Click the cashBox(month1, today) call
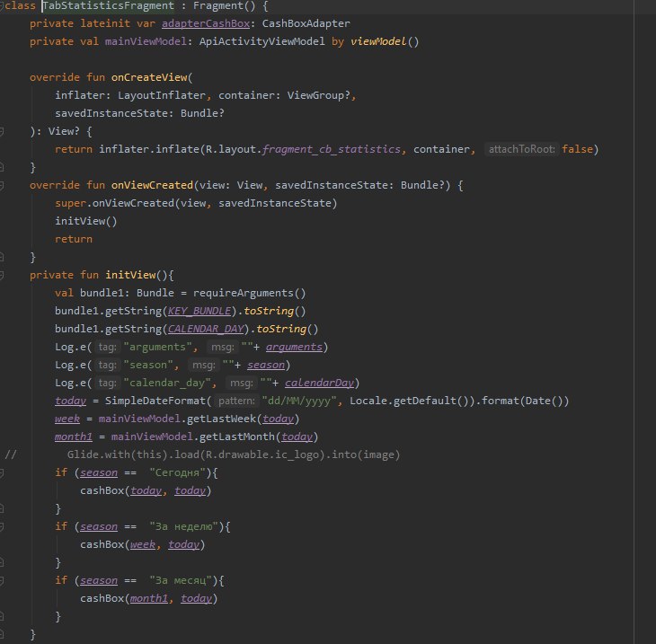The width and height of the screenshot is (656, 644). tap(148, 599)
